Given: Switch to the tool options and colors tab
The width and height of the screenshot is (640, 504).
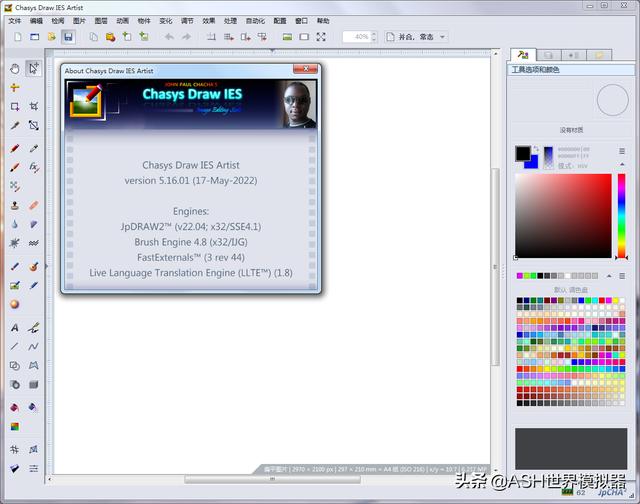Looking at the screenshot, I should (523, 55).
